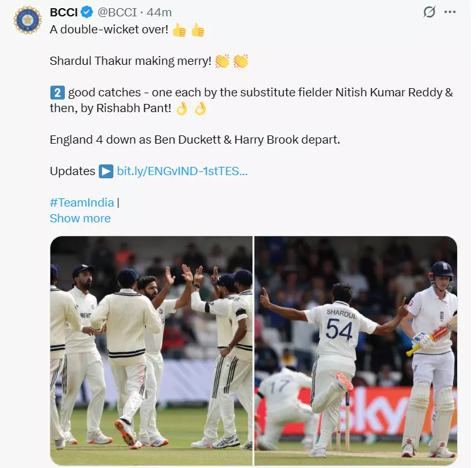476x468 pixels.
Task: Click the BCCI profile avatar logo
Action: pyautogui.click(x=27, y=21)
